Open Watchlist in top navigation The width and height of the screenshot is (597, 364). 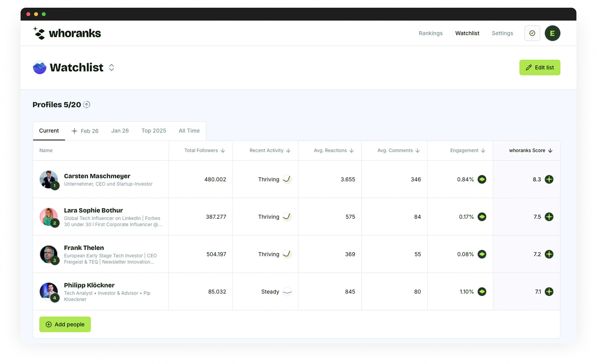[467, 33]
